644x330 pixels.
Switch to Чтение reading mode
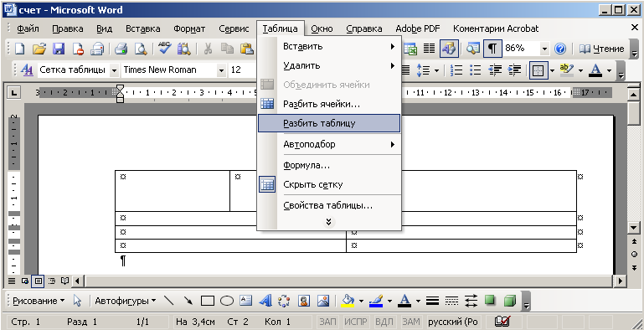click(x=601, y=49)
